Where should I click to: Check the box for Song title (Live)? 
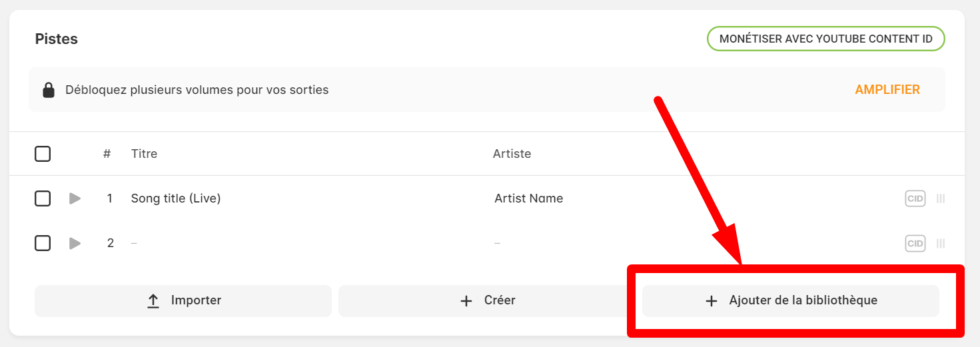tap(43, 198)
